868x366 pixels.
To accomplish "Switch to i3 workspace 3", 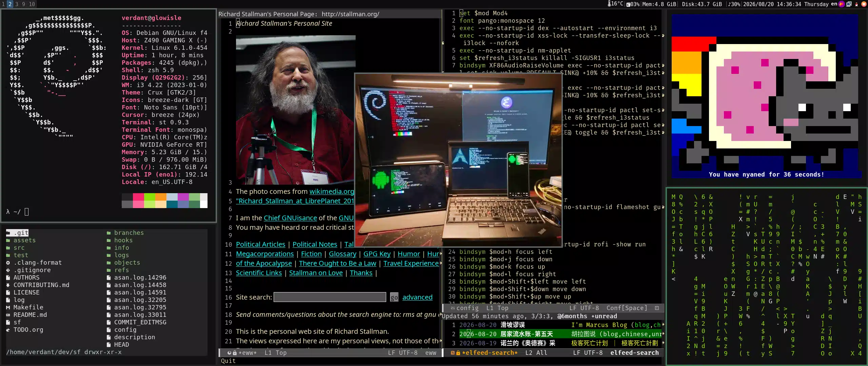I will click(17, 4).
